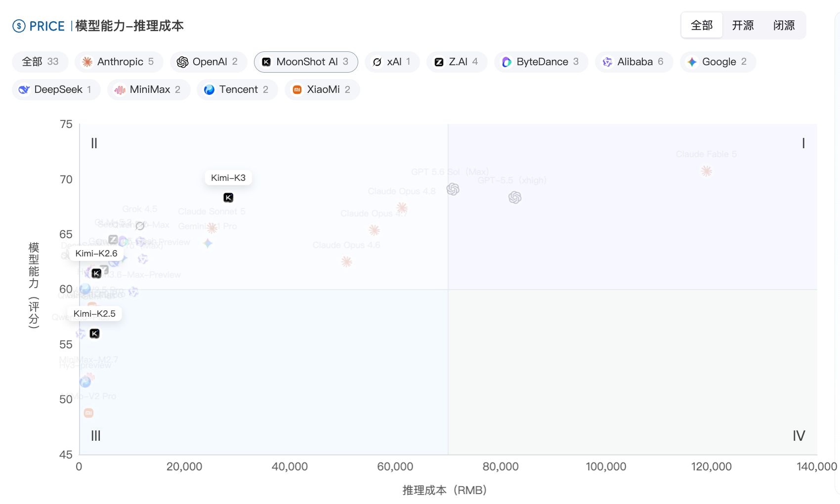Click the Kimi-K2.6 label
The image size is (840, 504).
pos(96,253)
